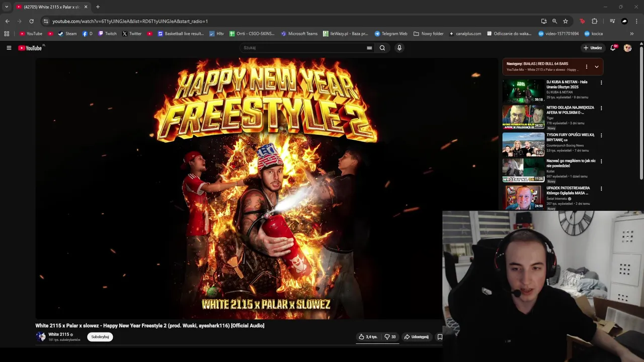Open the Nowy folder bookmark folder
Screen dimensions: 644x362
click(x=429, y=34)
